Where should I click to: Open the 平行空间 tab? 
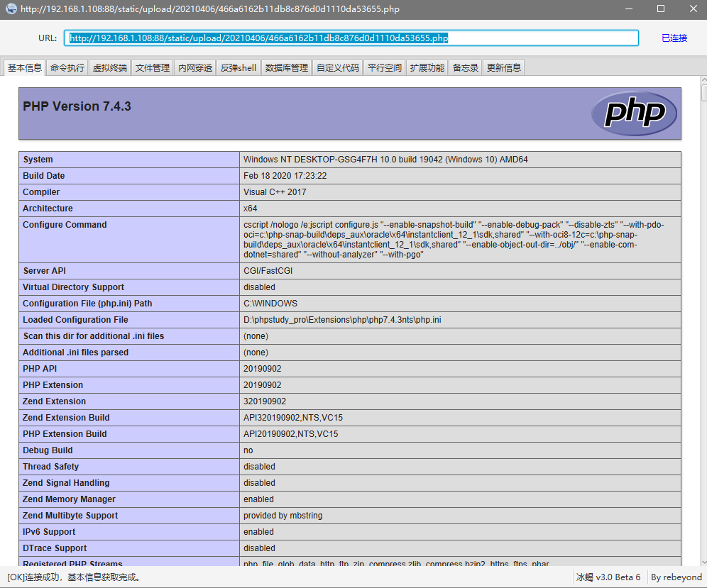385,68
